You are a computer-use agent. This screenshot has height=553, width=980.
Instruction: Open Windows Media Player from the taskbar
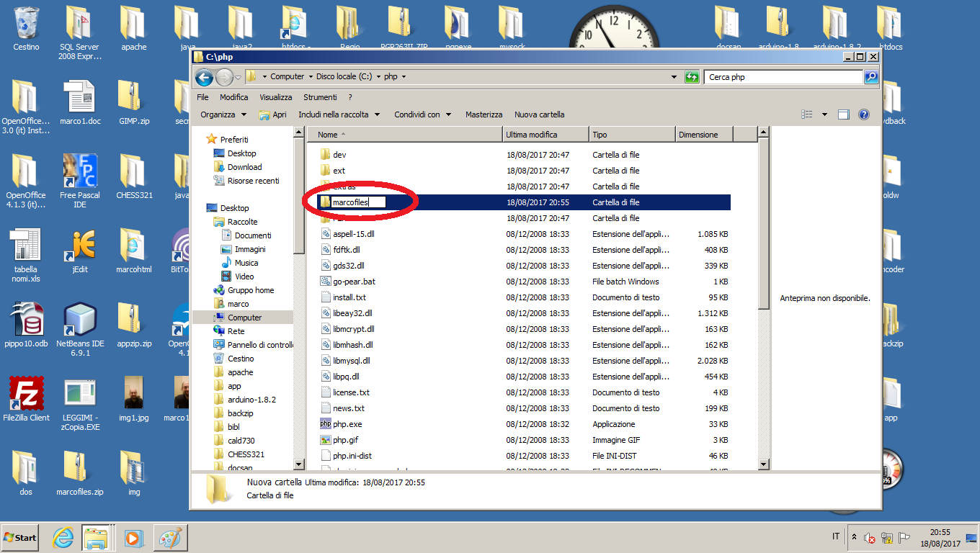pyautogui.click(x=133, y=537)
